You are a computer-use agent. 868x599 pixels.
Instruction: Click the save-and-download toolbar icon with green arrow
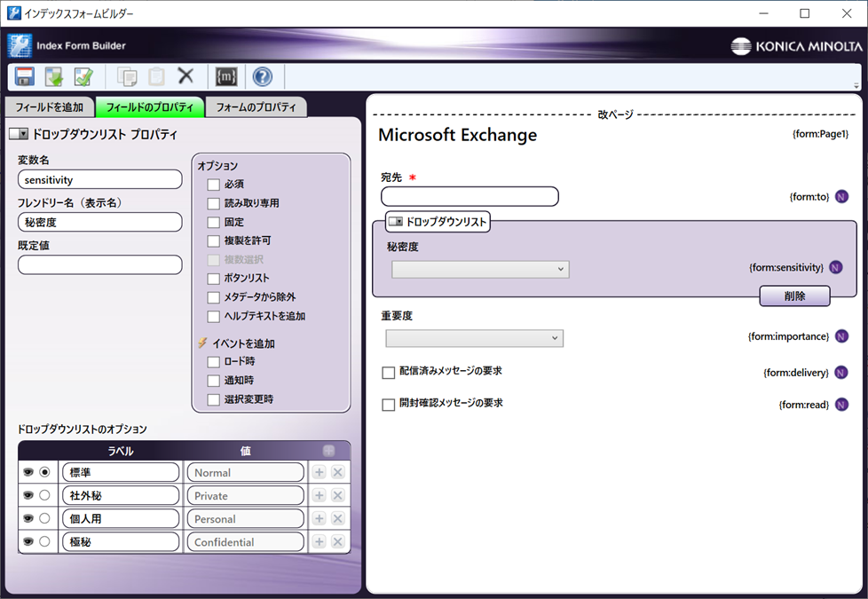[54, 76]
